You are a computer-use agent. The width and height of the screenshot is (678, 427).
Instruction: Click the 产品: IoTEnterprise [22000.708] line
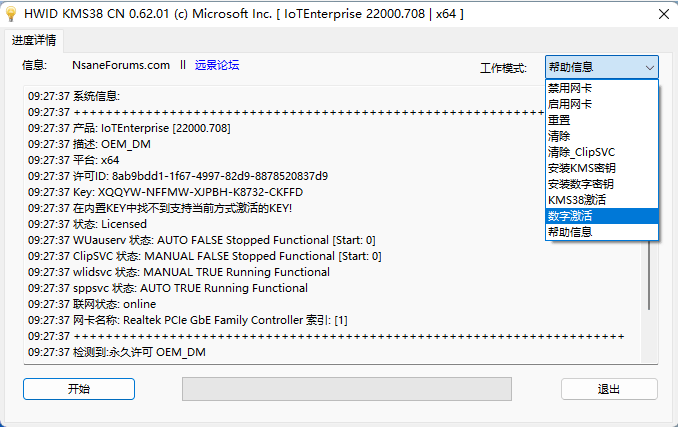129,128
